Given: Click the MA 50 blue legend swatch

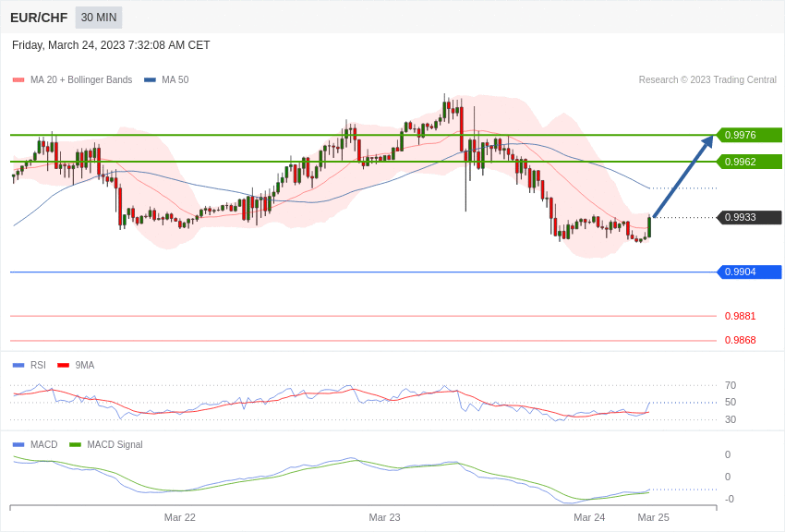Looking at the screenshot, I should [x=151, y=80].
